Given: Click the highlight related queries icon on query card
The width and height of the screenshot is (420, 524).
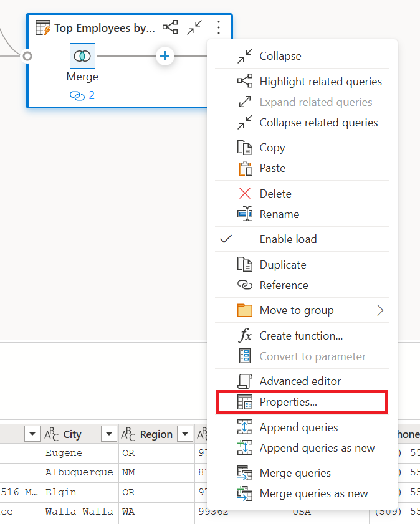Looking at the screenshot, I should click(x=170, y=27).
